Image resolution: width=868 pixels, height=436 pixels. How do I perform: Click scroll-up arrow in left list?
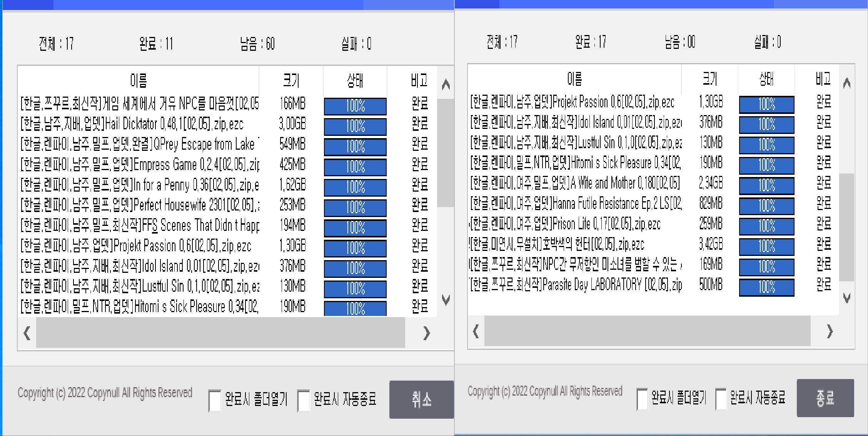[446, 84]
